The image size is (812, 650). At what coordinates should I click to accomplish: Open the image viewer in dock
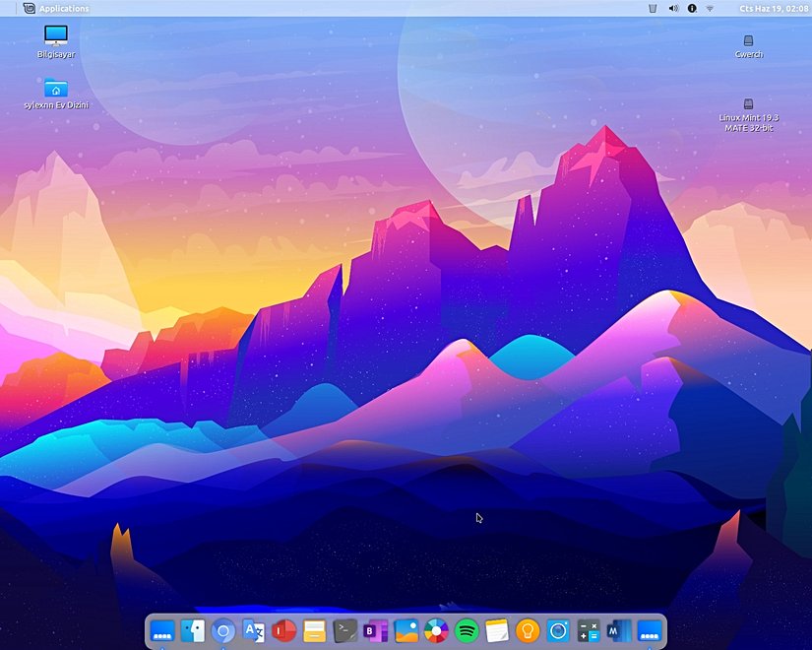coord(406,630)
